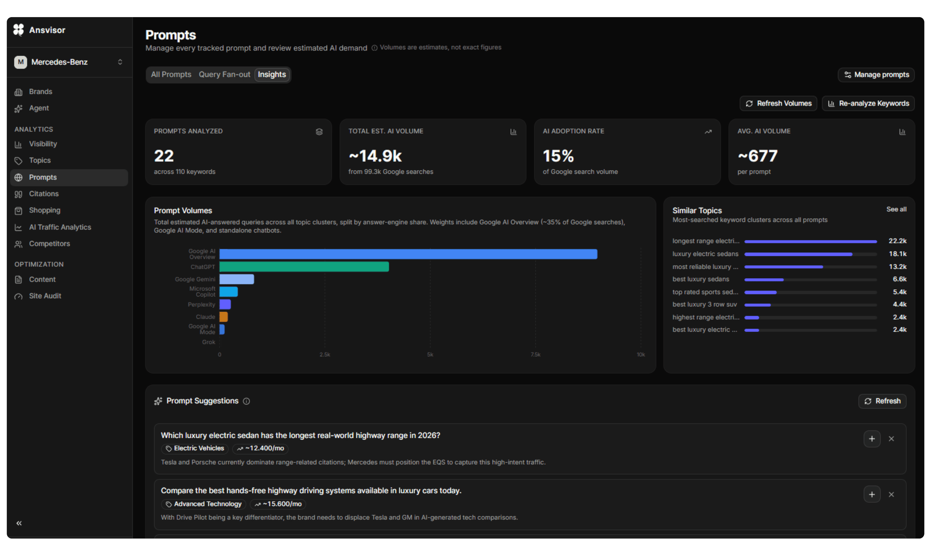Click the Prompt Suggestions sparkle icon

[158, 402]
